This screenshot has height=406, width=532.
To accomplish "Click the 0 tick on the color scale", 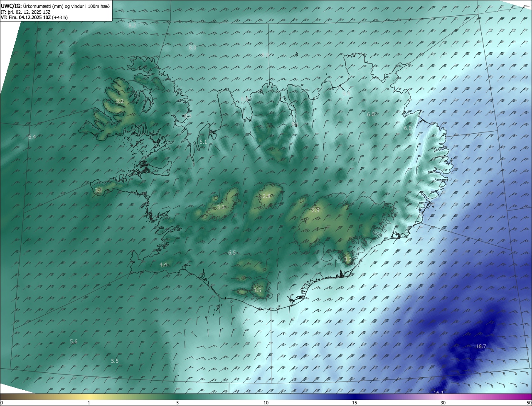I will tap(2, 403).
